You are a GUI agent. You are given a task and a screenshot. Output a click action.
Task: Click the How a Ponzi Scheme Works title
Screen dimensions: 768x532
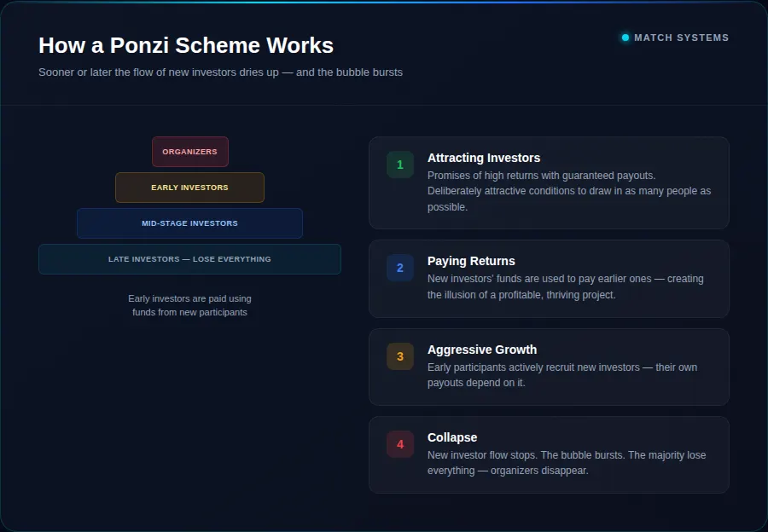coord(186,45)
